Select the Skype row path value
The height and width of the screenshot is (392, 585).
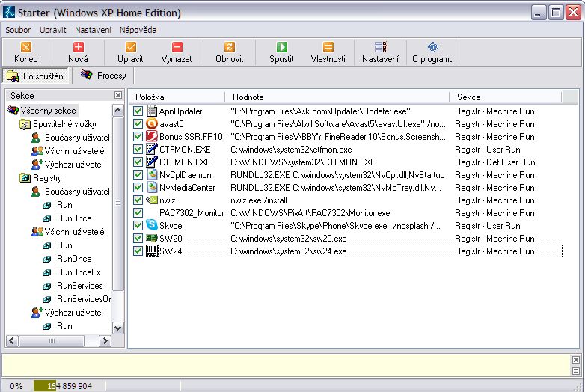(335, 226)
